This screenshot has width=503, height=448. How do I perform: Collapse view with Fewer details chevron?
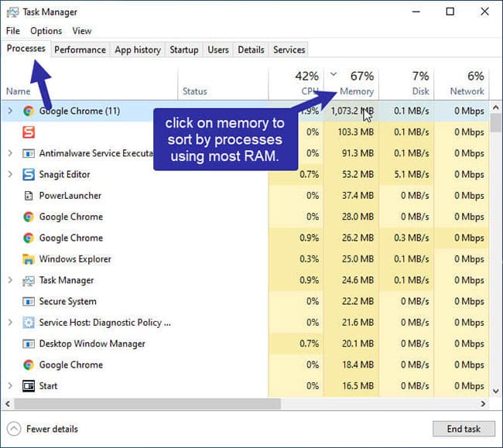click(14, 429)
